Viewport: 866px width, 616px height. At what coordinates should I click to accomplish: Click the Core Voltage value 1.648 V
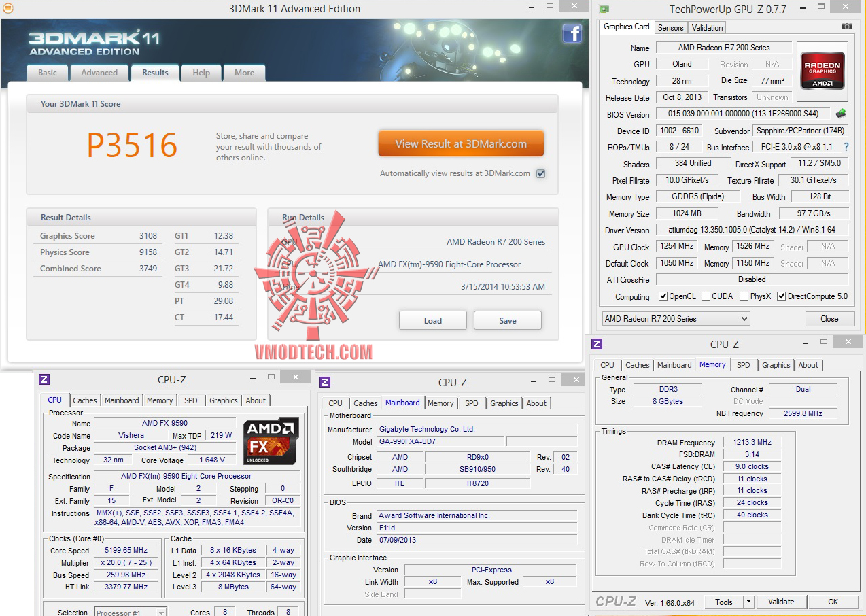tap(213, 460)
